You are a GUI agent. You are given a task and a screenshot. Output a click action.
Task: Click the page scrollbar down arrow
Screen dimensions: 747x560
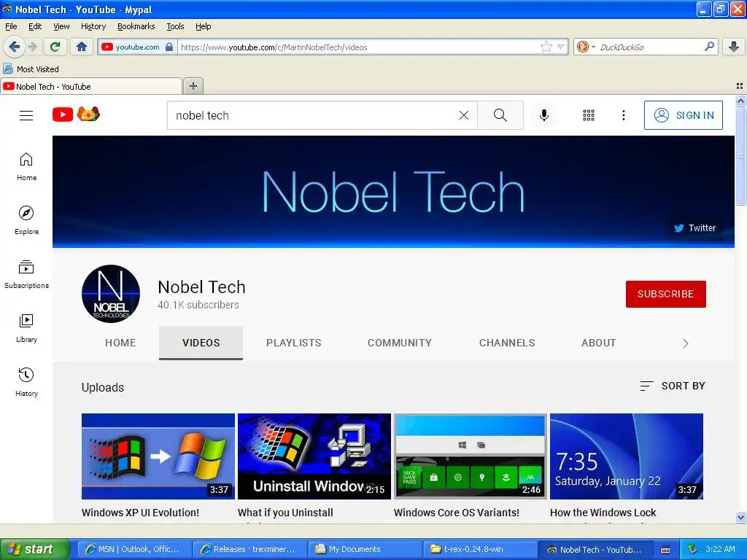[x=740, y=517]
